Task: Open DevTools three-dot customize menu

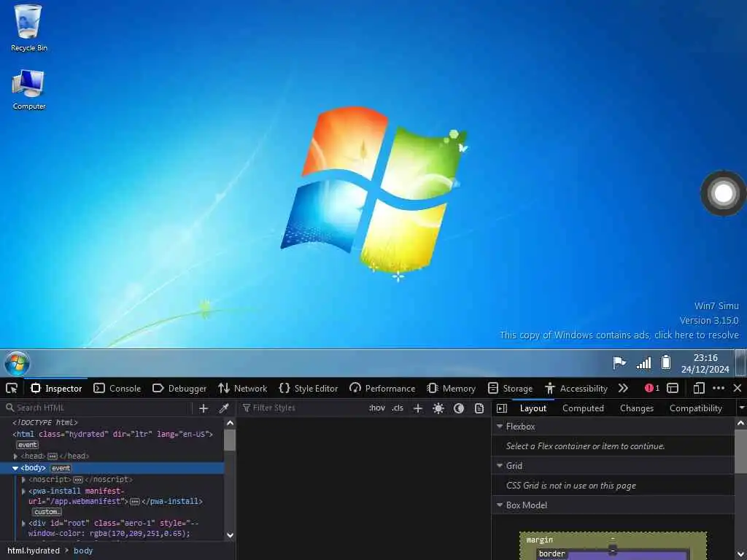Action: pyautogui.click(x=719, y=388)
